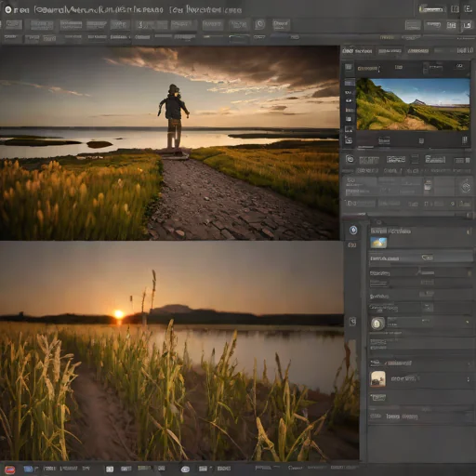
Task: Toggle the small square under the preview image
Action: point(421,141)
